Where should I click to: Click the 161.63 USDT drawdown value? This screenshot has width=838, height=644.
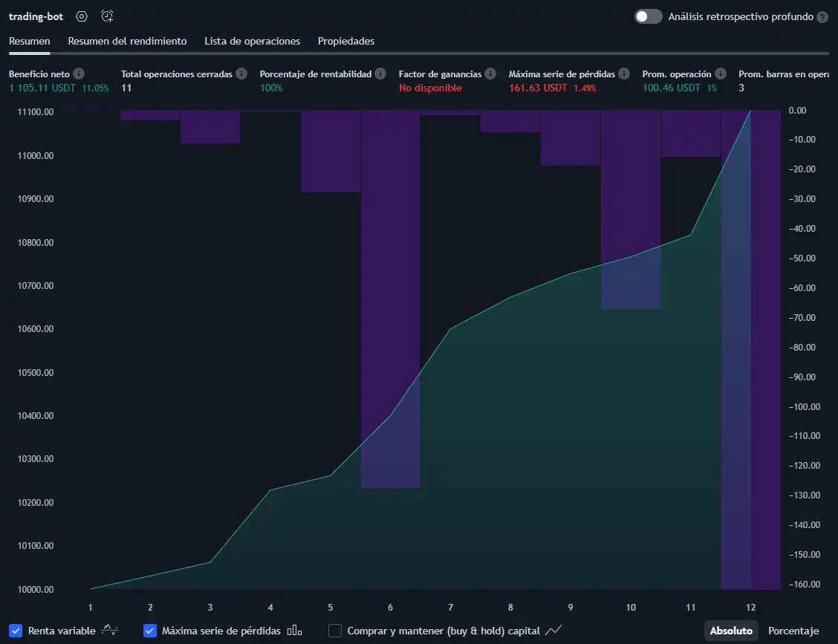coord(538,88)
